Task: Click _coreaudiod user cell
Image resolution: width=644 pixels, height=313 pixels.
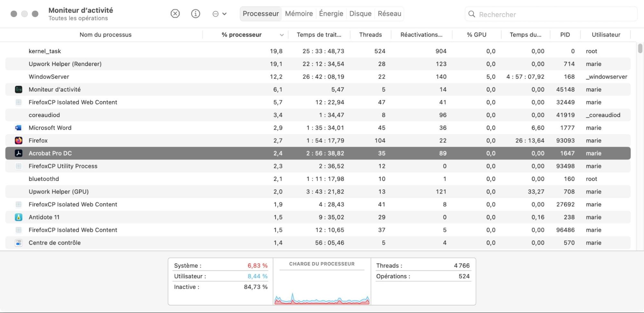Action: [603, 115]
